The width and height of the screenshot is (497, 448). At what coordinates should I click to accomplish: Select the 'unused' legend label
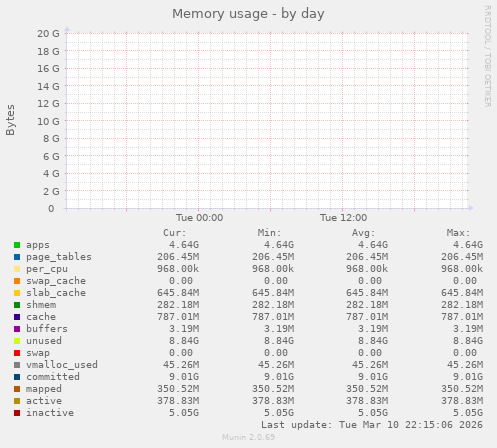coord(44,341)
